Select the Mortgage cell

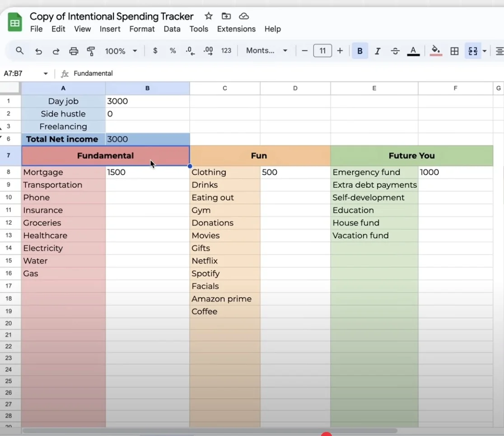(x=63, y=172)
